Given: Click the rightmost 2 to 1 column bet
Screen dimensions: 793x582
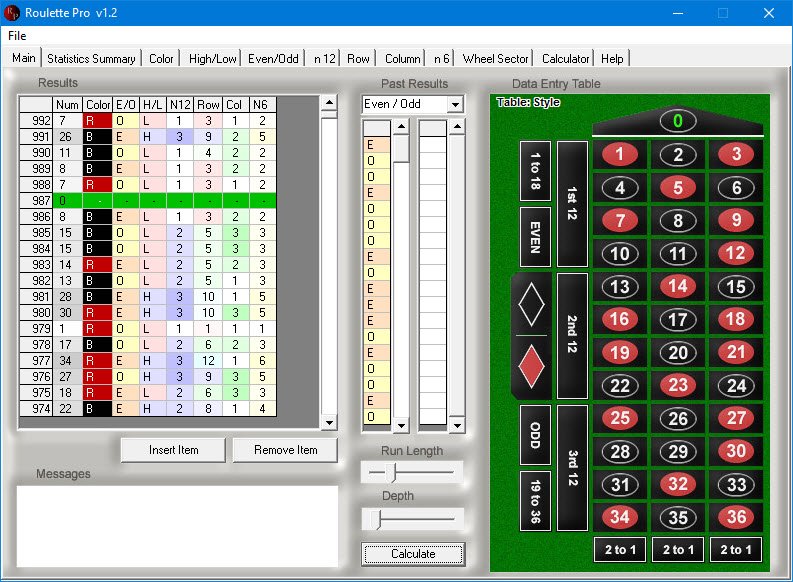Looking at the screenshot, I should pos(736,550).
